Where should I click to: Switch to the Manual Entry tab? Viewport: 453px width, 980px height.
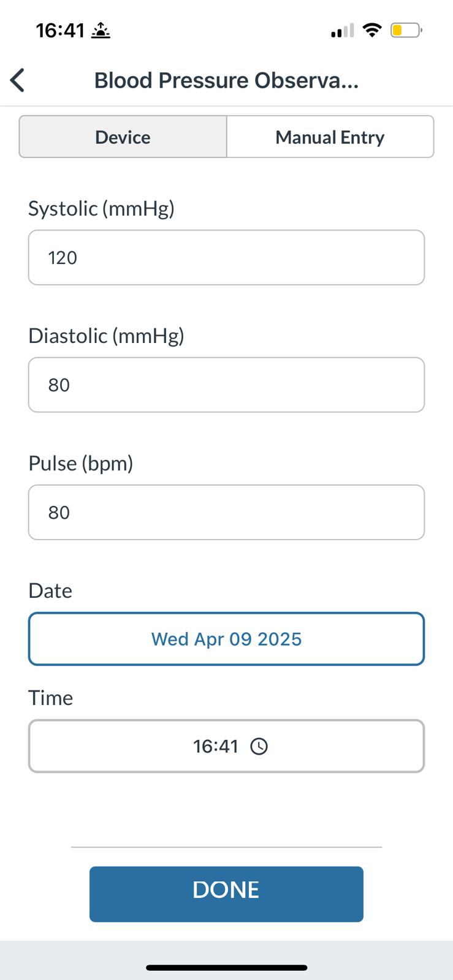tap(330, 137)
